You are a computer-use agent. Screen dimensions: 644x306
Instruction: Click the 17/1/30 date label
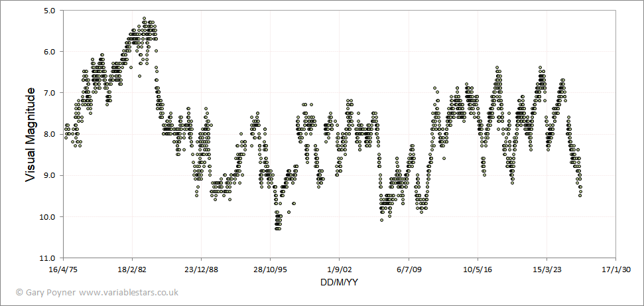pyautogui.click(x=615, y=269)
